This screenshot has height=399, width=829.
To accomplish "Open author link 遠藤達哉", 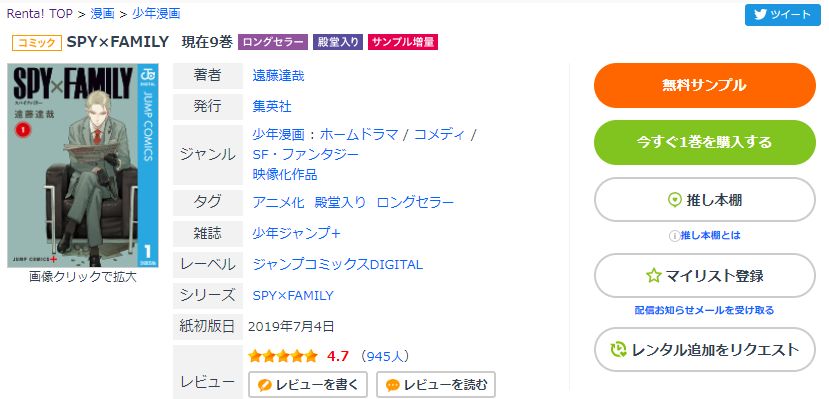I will pyautogui.click(x=279, y=76).
